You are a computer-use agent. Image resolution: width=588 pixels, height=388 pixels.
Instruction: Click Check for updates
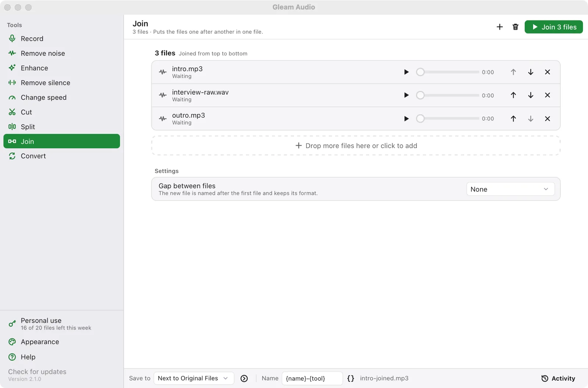[x=37, y=371]
